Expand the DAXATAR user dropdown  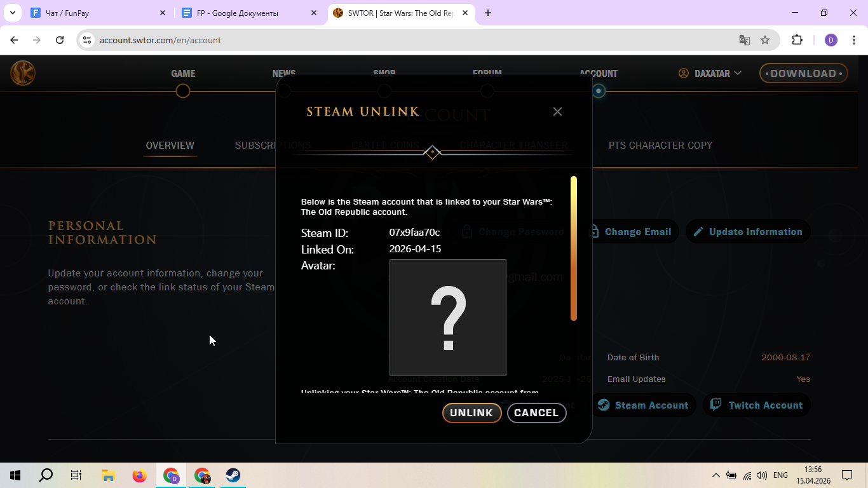(x=710, y=74)
